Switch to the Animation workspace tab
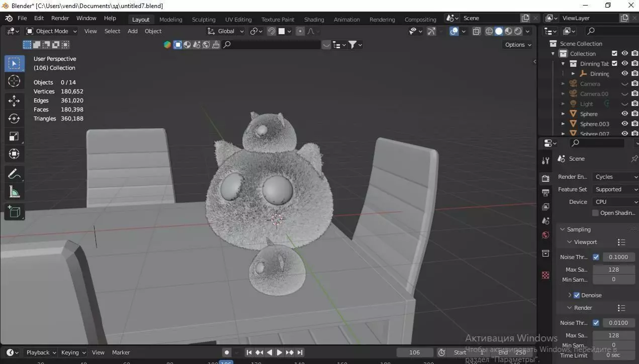The height and width of the screenshot is (364, 639). [x=346, y=20]
